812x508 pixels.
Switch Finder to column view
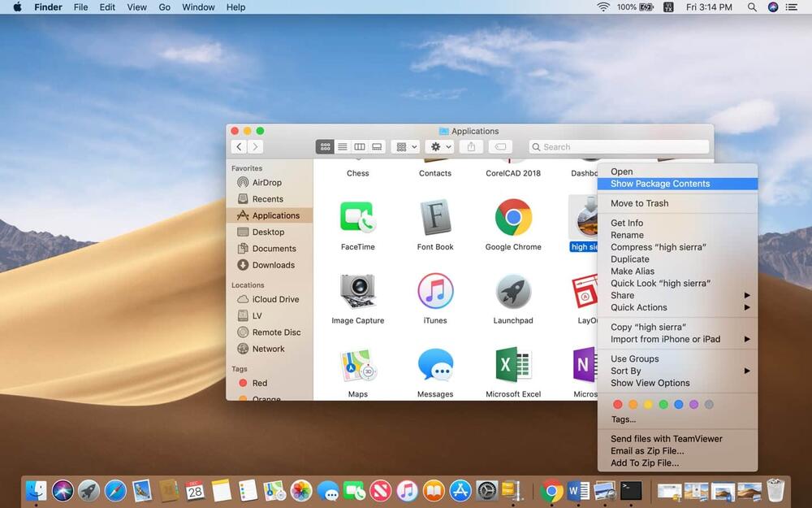point(360,147)
